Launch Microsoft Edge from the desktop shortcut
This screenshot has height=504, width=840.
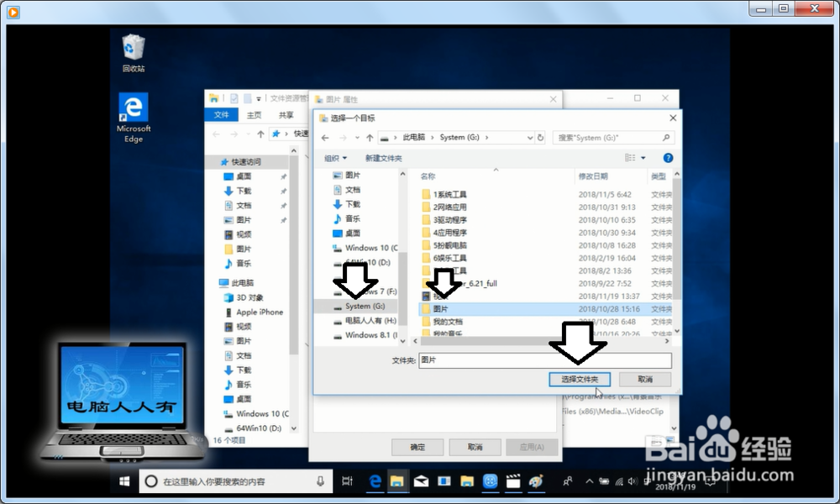pyautogui.click(x=134, y=118)
